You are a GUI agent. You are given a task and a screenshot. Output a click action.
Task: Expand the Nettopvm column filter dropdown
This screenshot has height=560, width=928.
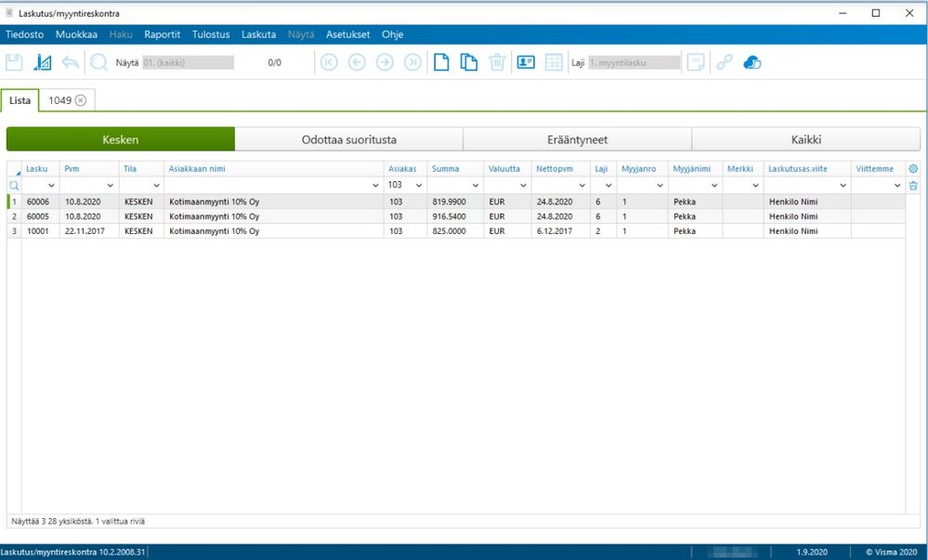coord(582,186)
